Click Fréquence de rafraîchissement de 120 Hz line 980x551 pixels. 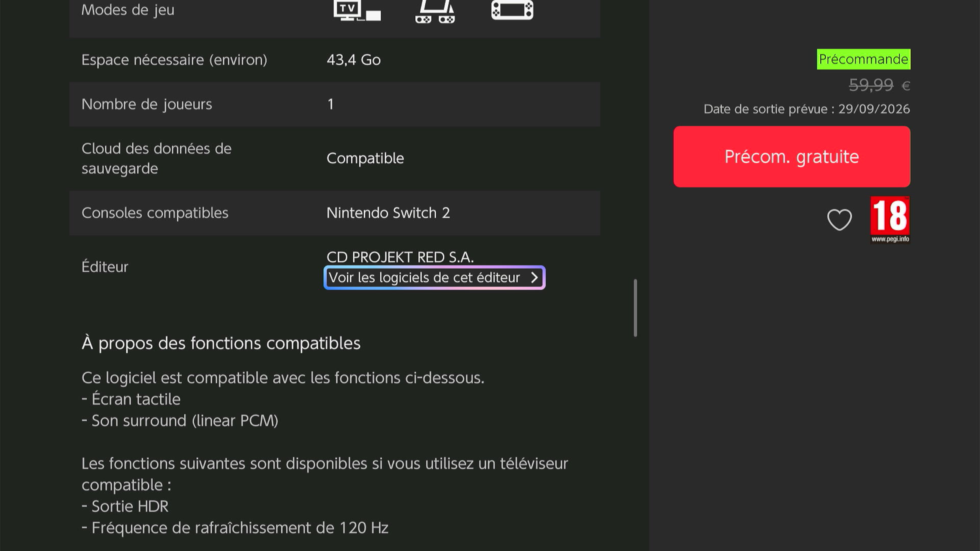click(235, 528)
